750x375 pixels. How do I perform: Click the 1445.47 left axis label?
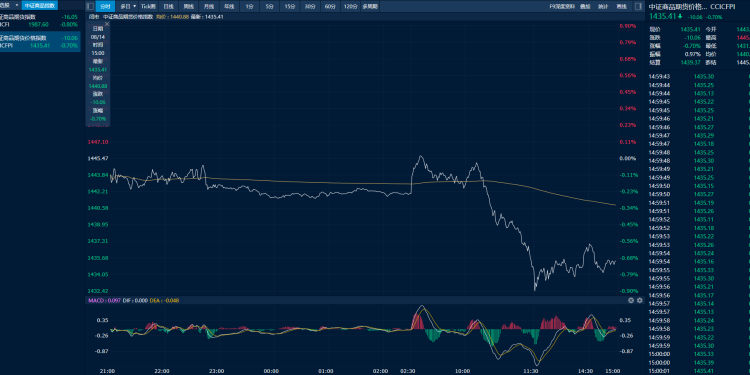98,158
